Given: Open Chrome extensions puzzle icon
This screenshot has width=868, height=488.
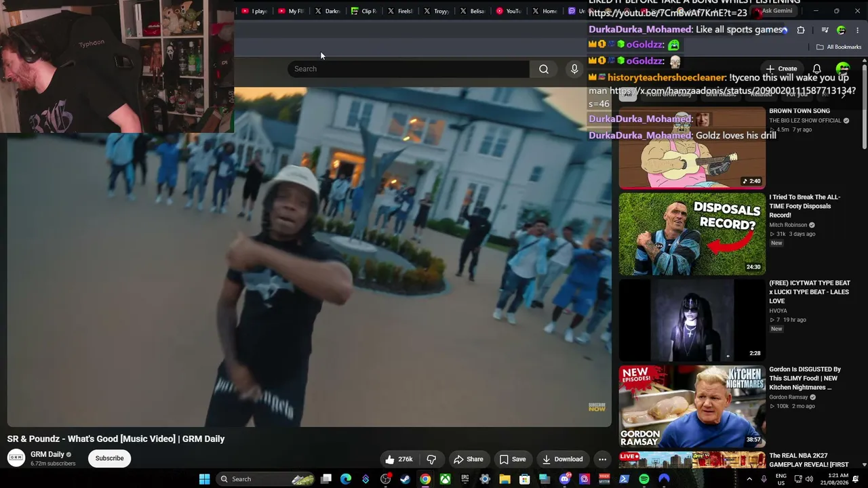Looking at the screenshot, I should coord(801,30).
